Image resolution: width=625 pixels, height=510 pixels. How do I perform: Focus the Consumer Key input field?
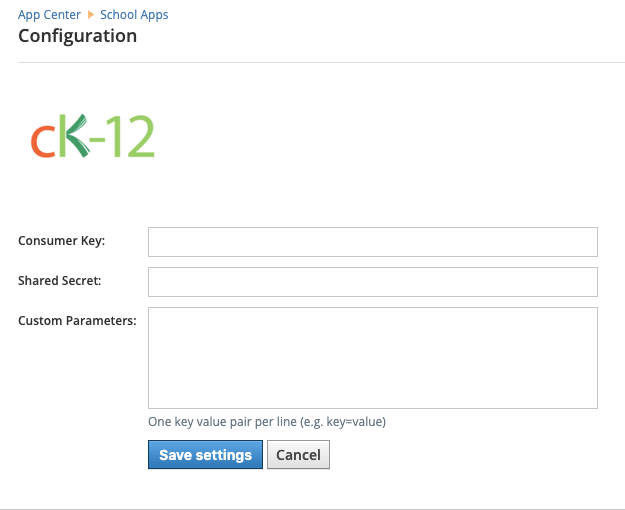click(372, 242)
